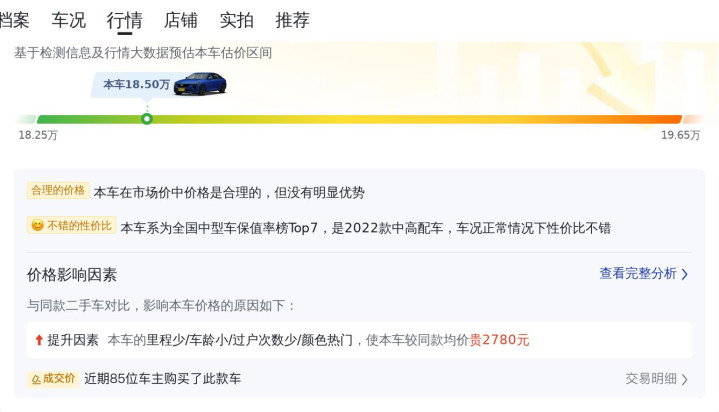This screenshot has height=412, width=719.
Task: Click the green circle price marker on slider
Action: click(x=147, y=119)
